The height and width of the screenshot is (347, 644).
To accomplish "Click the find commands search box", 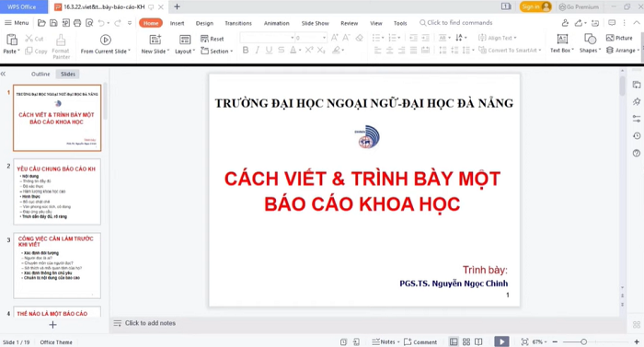I will [x=455, y=23].
